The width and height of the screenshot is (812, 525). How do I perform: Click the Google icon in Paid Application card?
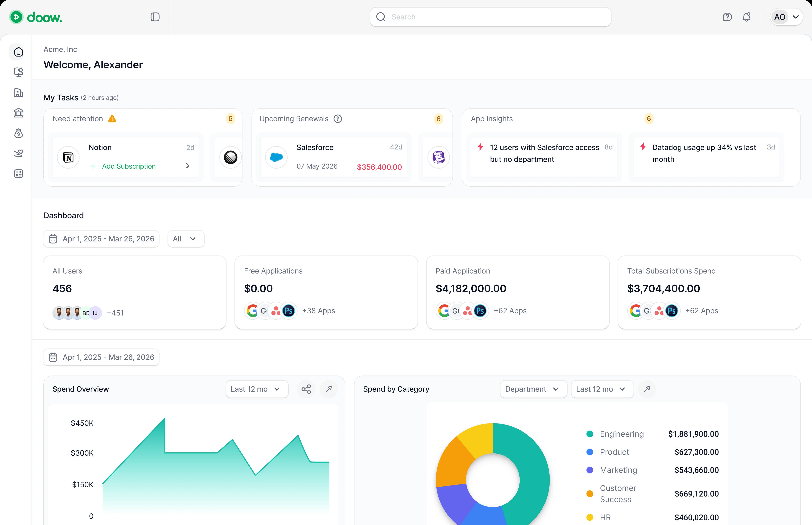click(x=444, y=310)
